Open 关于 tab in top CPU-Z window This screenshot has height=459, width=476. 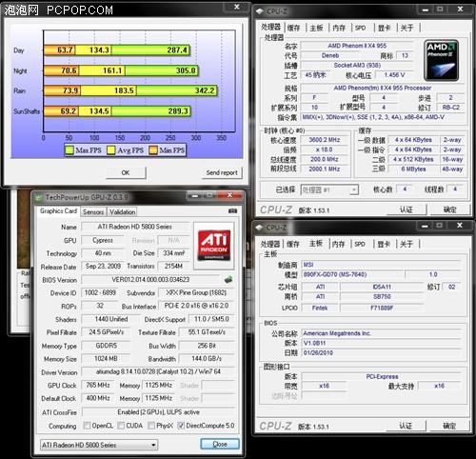(x=407, y=28)
